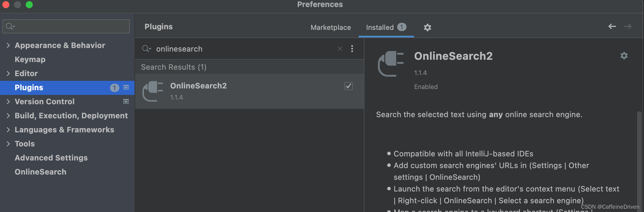This screenshot has height=212, width=644.
Task: Select Version Control label
Action: [45, 102]
